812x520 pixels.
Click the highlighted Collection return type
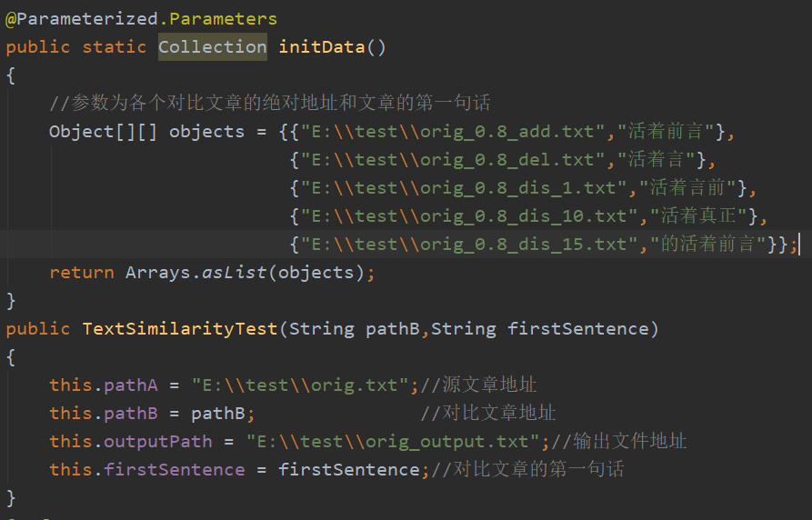(213, 46)
